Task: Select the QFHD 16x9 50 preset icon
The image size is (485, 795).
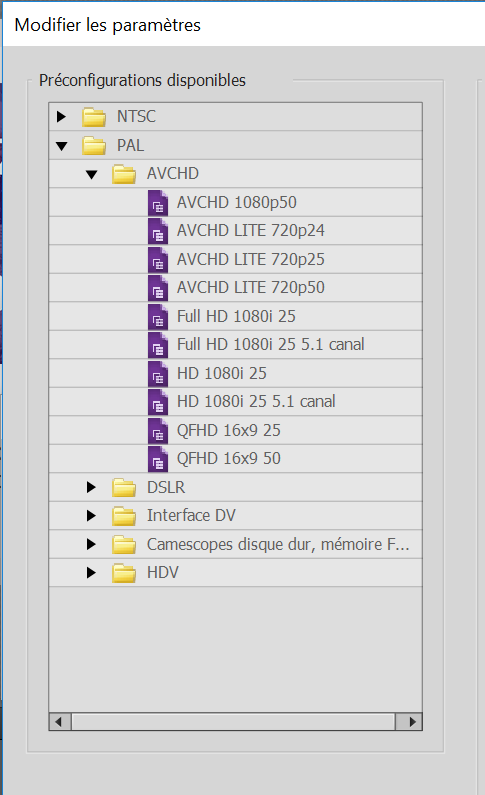Action: (x=158, y=459)
